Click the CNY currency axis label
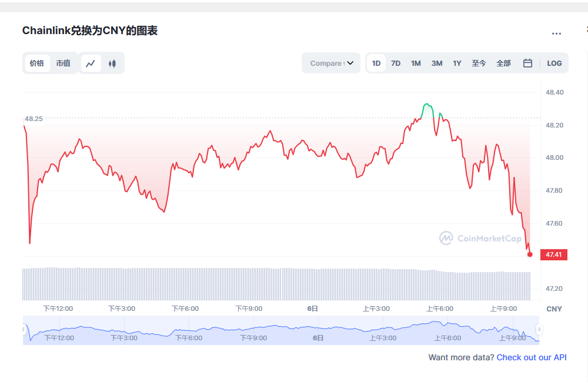 [554, 309]
